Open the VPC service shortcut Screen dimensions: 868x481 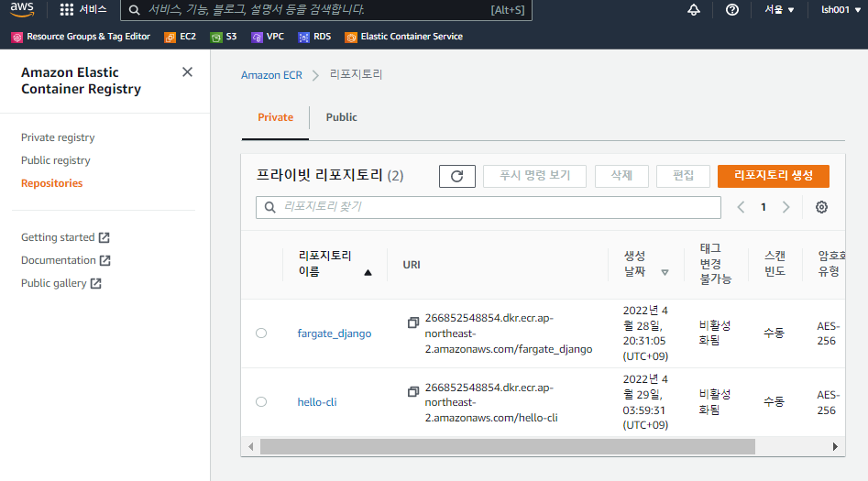tap(268, 37)
